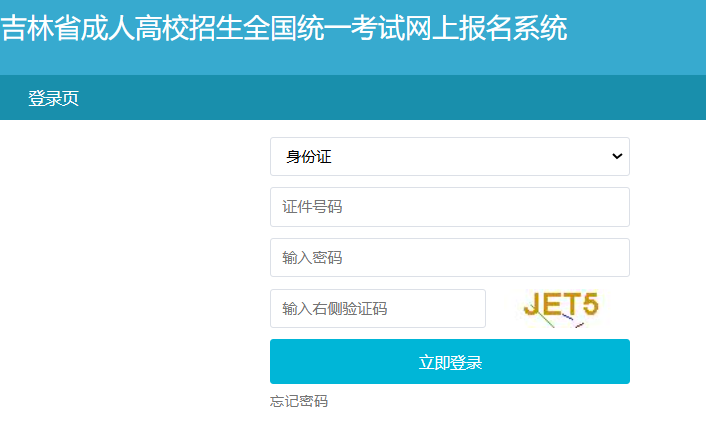
Task: Open the 忘记密码 link
Action: click(298, 401)
